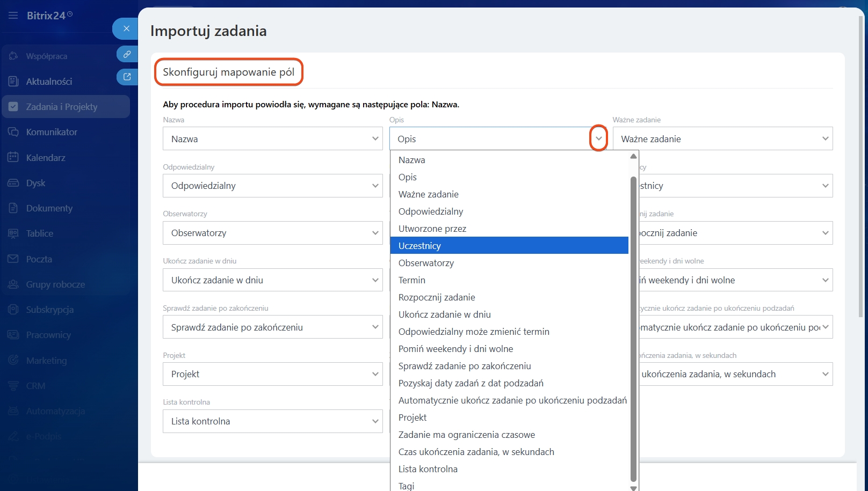
Task: Expand the Nazwa field mapping dropdown
Action: (x=272, y=139)
